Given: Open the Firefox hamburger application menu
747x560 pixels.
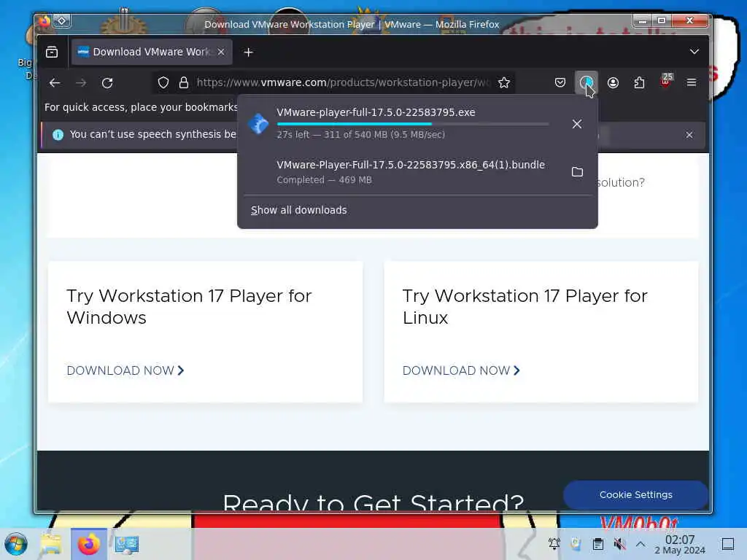Looking at the screenshot, I should coord(692,83).
